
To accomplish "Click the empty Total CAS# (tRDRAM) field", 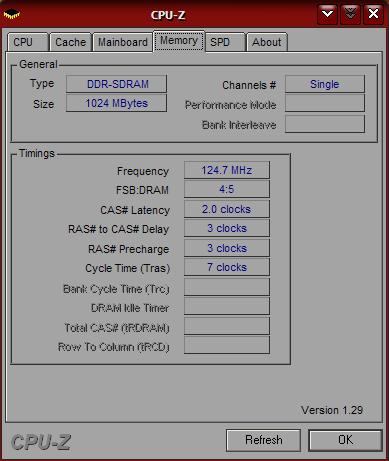I will 227,326.
